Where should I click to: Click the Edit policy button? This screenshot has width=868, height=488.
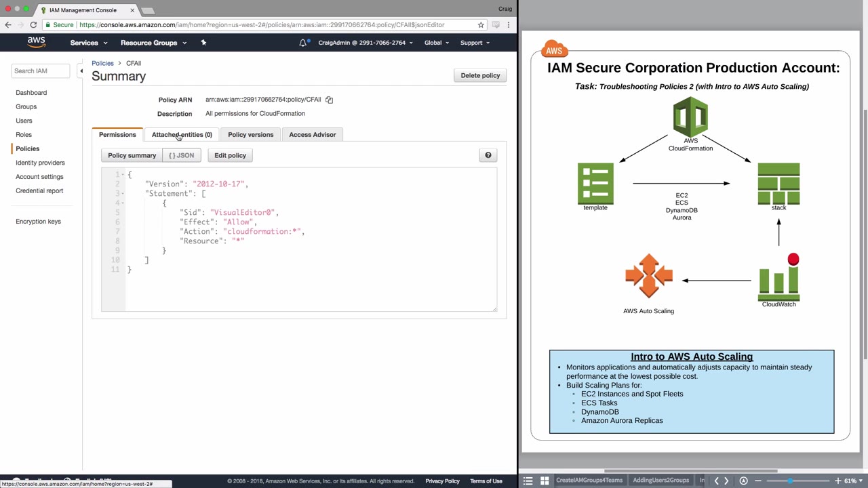point(231,155)
